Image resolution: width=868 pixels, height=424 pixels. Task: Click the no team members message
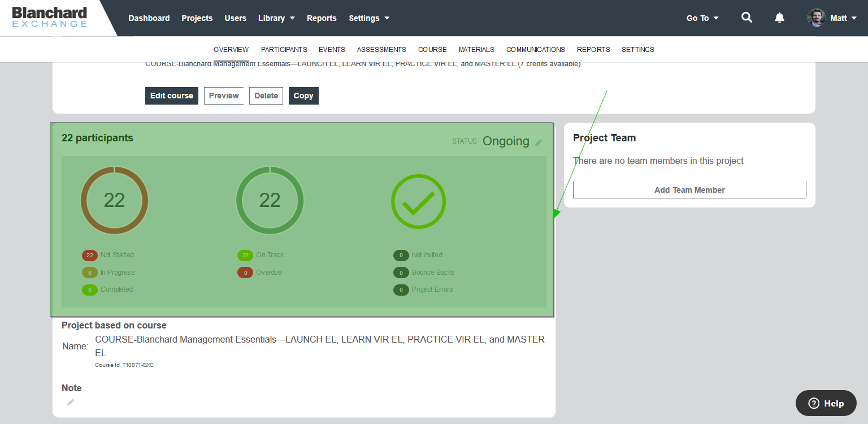click(x=658, y=161)
